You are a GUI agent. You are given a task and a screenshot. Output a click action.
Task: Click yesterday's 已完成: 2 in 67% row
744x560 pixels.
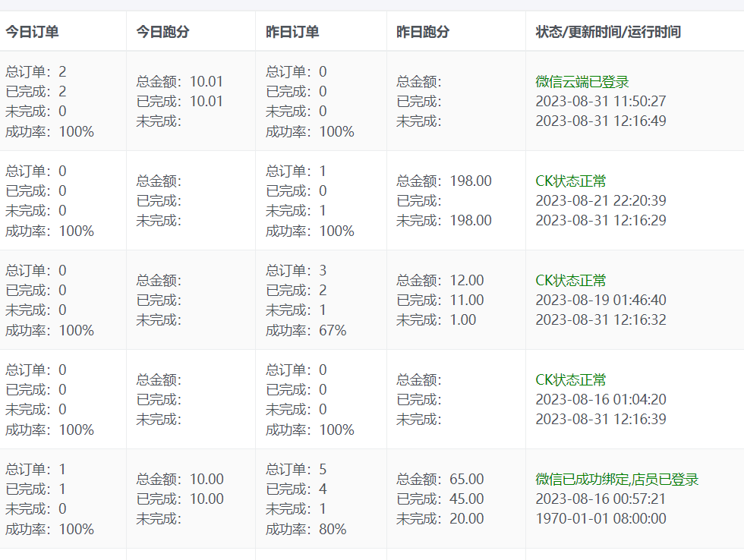click(x=297, y=291)
